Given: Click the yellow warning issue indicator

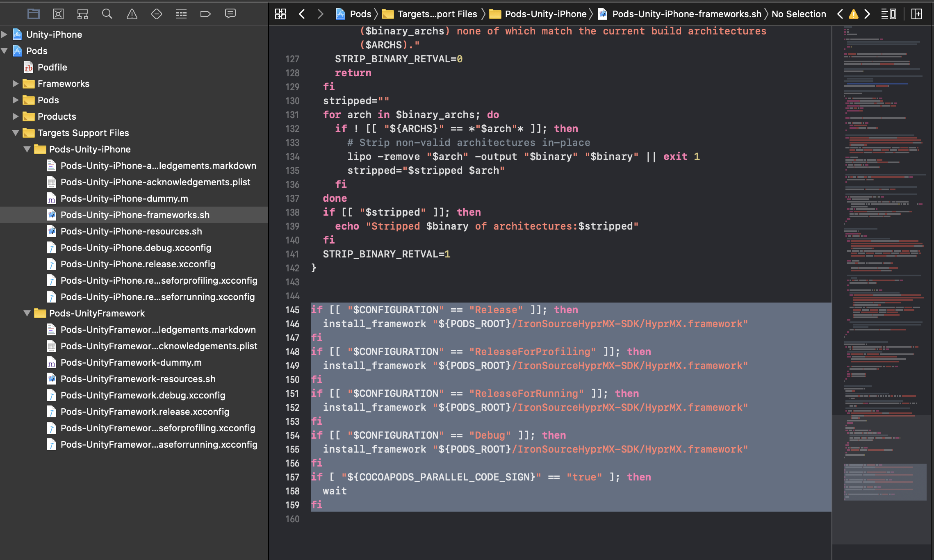Looking at the screenshot, I should [x=854, y=14].
